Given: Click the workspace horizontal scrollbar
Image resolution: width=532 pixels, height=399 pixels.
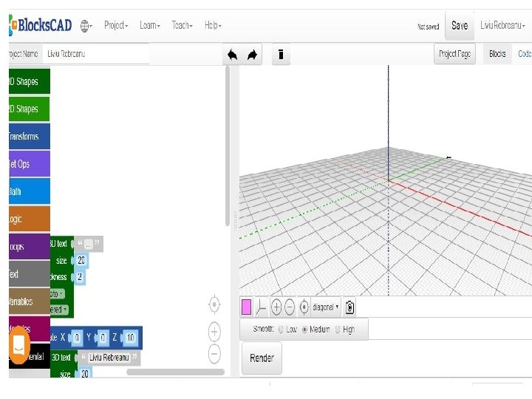Looking at the screenshot, I should [x=175, y=372].
